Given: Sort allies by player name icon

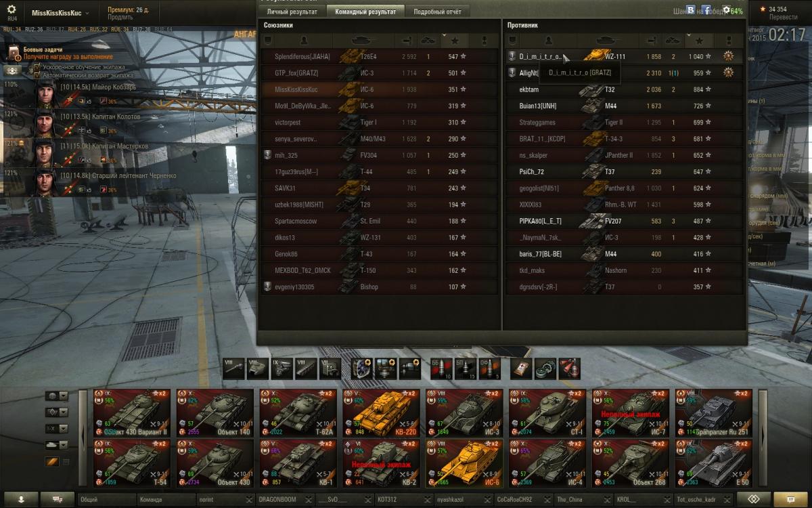Looking at the screenshot, I should [x=303, y=41].
